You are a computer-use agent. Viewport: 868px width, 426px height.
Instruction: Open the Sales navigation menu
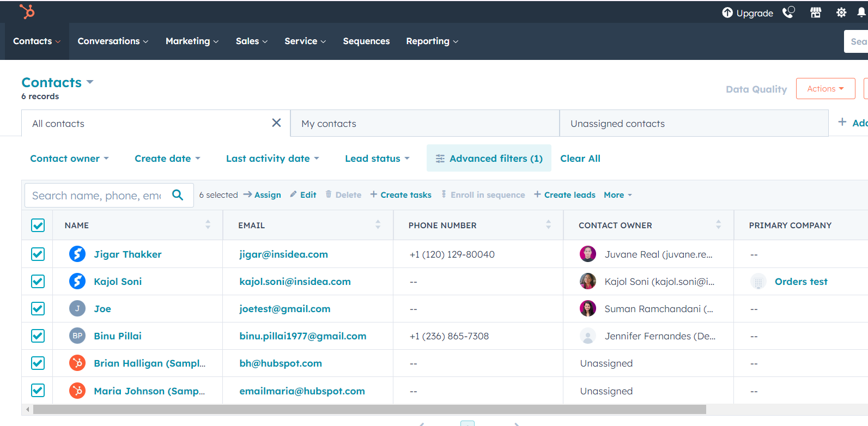click(252, 41)
